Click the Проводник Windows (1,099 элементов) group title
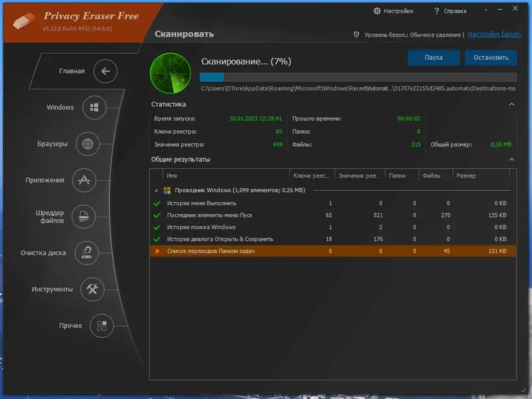The image size is (532, 399). (240, 190)
